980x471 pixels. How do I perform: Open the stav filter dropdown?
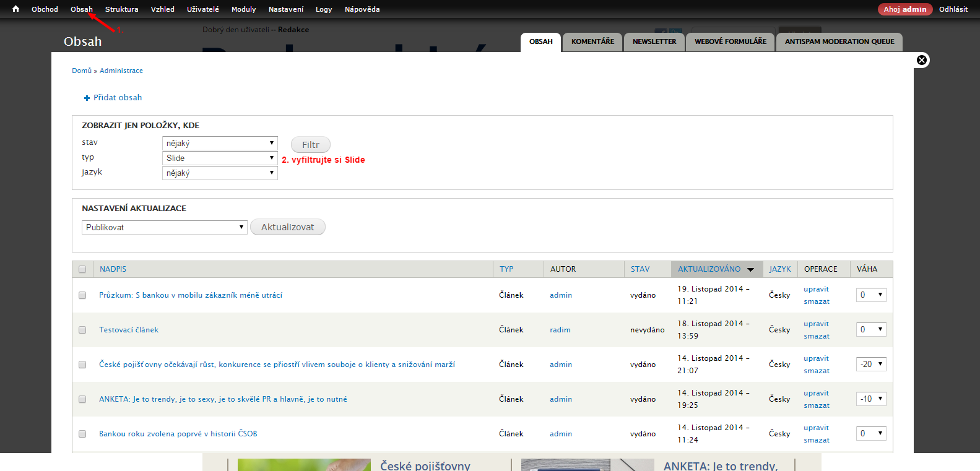pyautogui.click(x=220, y=143)
